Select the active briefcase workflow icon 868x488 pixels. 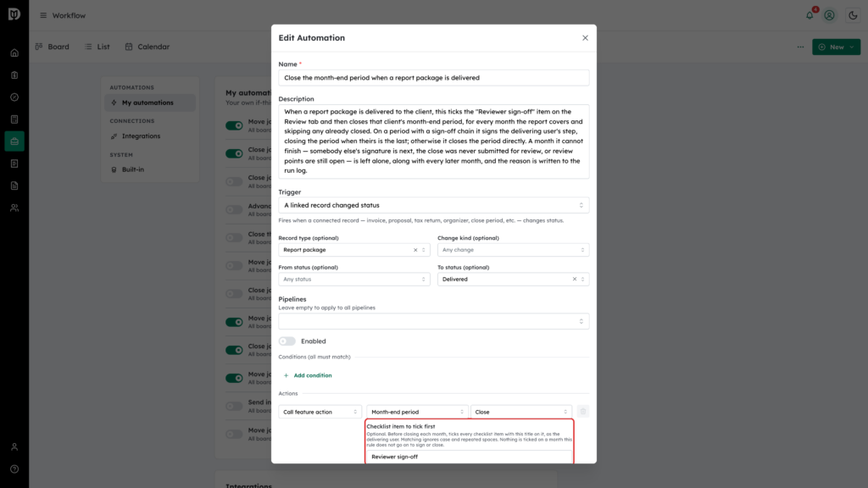(14, 141)
